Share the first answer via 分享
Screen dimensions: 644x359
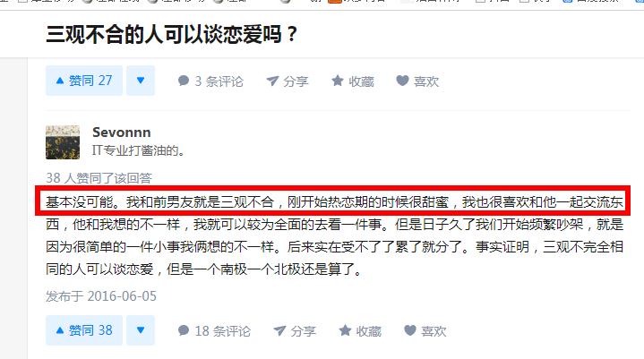pos(288,81)
